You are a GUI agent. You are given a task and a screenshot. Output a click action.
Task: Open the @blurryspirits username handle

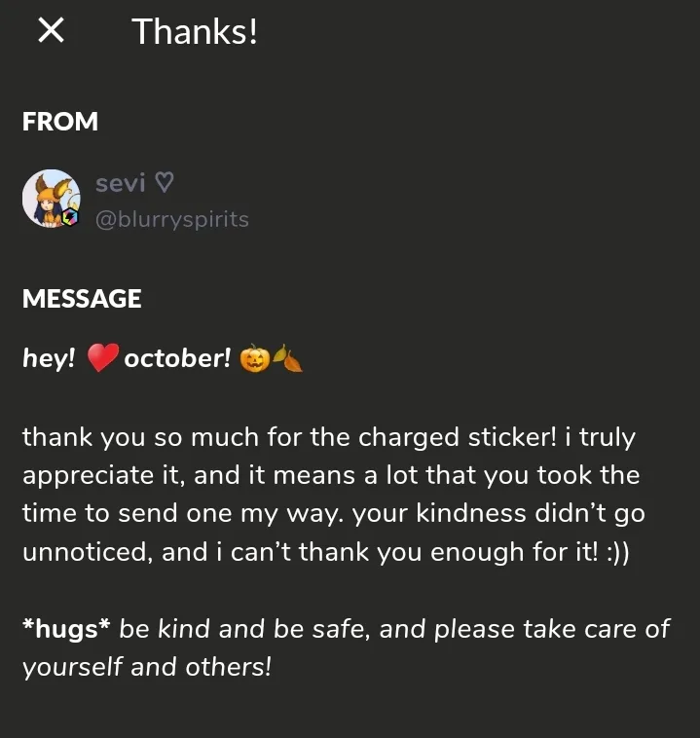[171, 219]
